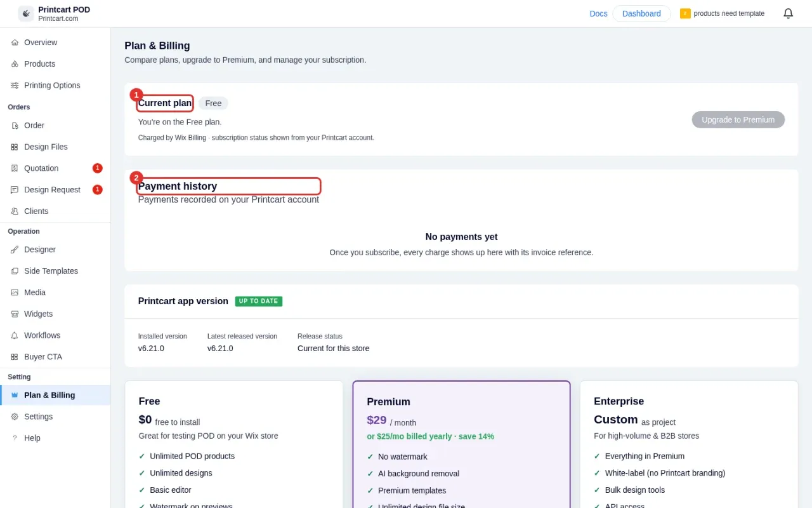
Task: Click the Buyer CTA grid icon
Action: tap(15, 357)
